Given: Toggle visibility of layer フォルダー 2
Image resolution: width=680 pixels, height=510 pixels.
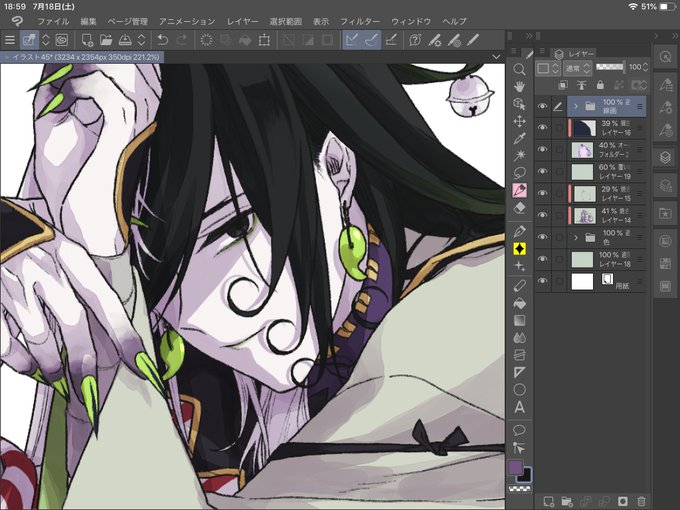Looking at the screenshot, I should pyautogui.click(x=543, y=149).
